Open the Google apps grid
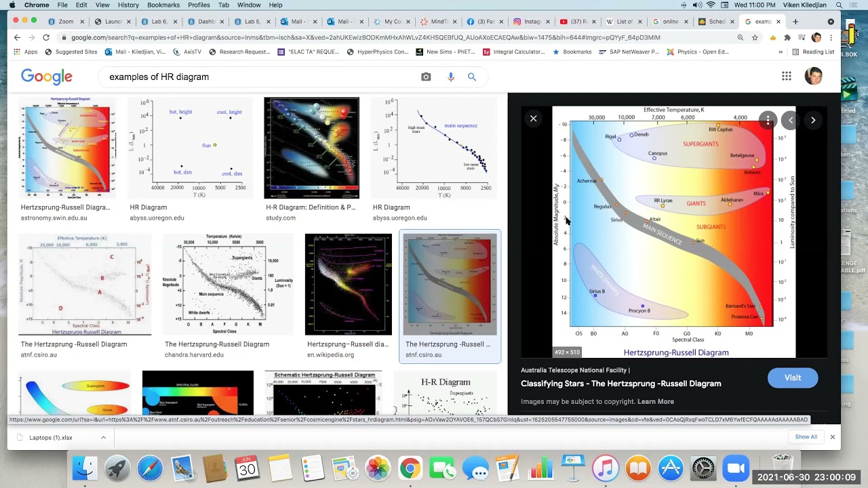This screenshot has height=488, width=868. [x=787, y=76]
